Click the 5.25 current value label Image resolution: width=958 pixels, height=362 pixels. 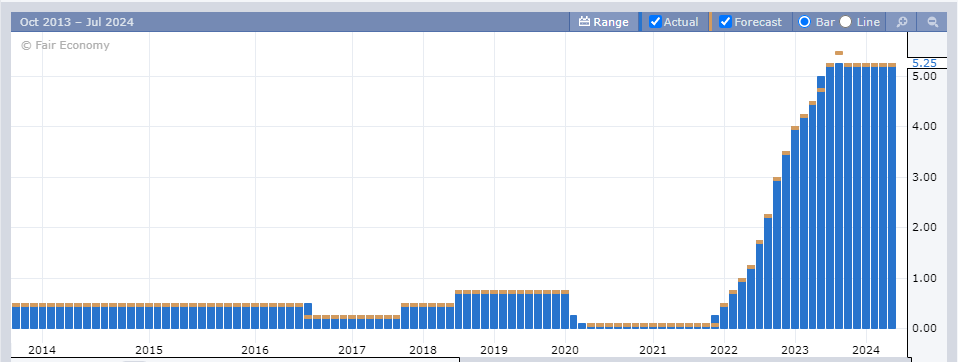(x=924, y=63)
